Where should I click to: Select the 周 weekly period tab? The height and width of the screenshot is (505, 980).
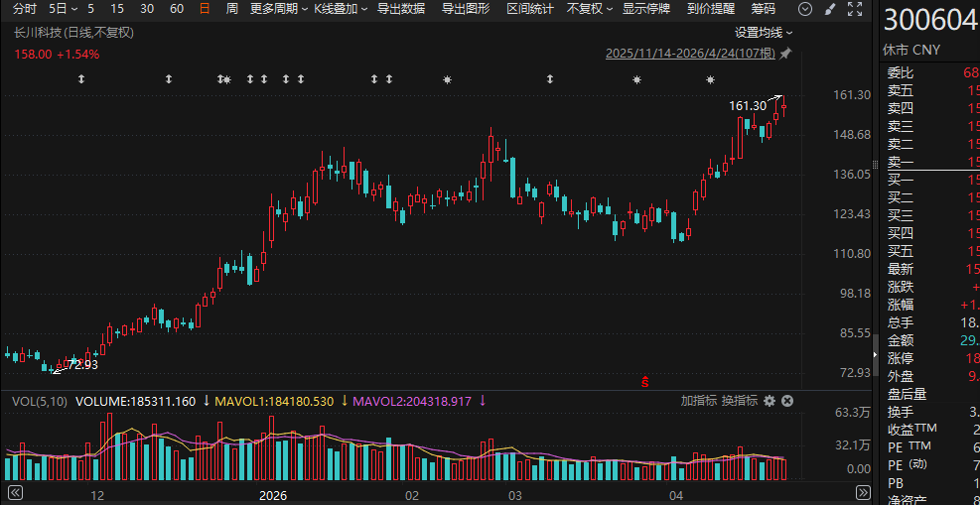click(231, 9)
